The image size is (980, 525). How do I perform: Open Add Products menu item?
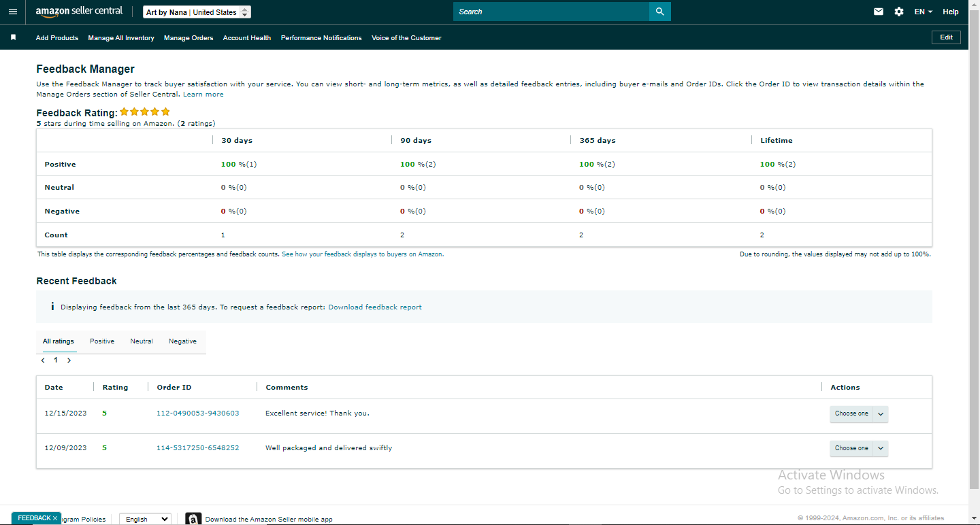57,38
